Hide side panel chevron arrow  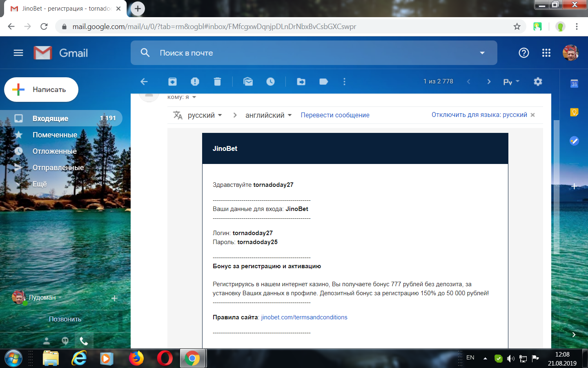[574, 334]
